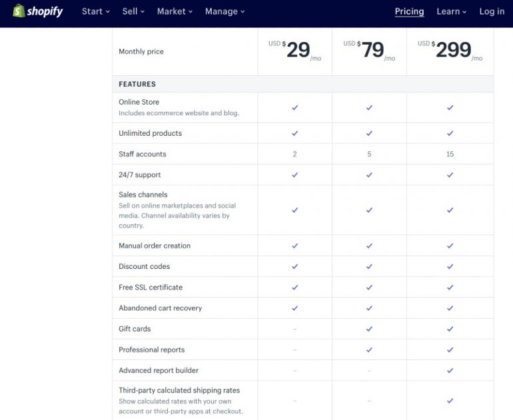
Task: Click the Log in link
Action: [x=492, y=11]
